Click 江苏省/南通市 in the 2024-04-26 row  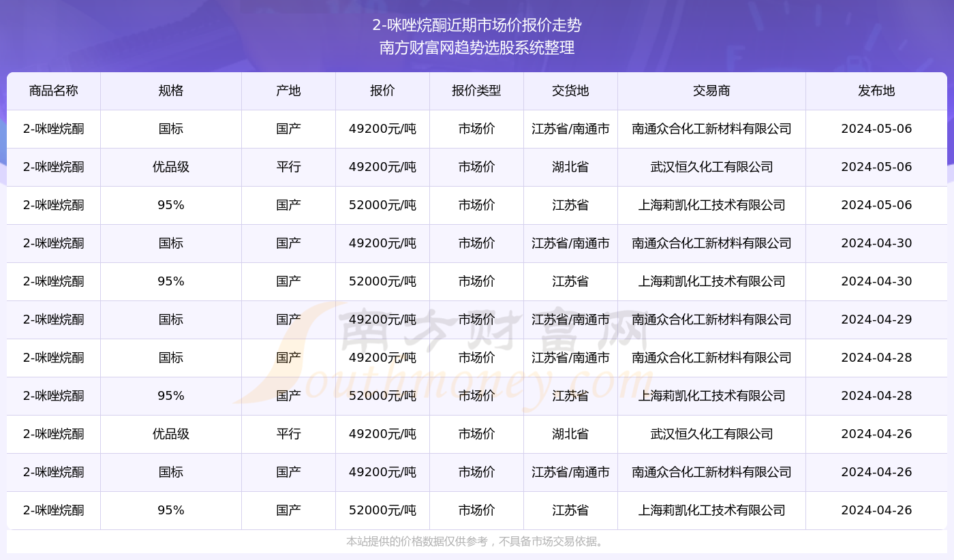click(570, 472)
